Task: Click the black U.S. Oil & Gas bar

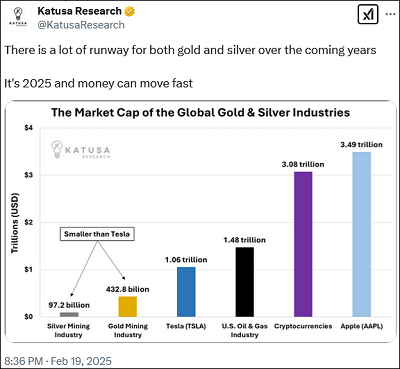Action: (245, 282)
